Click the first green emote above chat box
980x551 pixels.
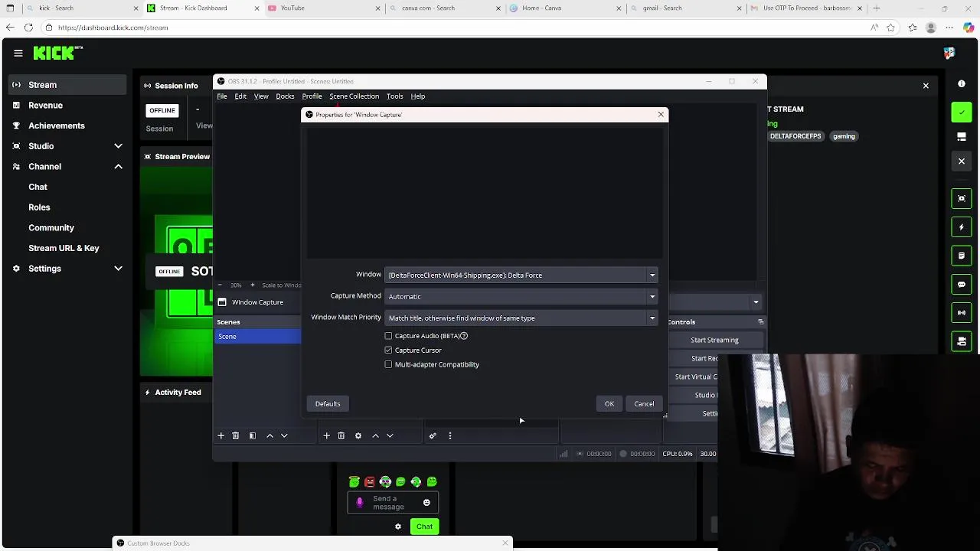[354, 481]
